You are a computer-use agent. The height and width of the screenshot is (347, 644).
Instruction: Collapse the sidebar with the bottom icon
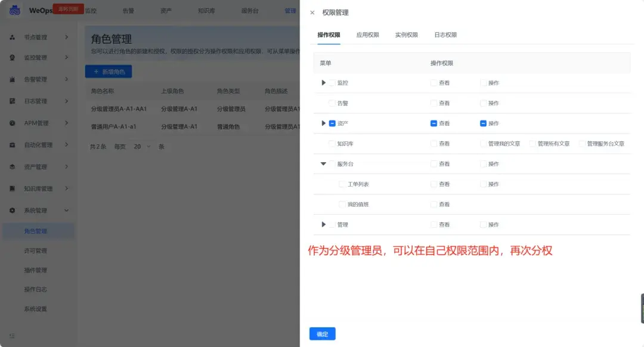pos(12,336)
